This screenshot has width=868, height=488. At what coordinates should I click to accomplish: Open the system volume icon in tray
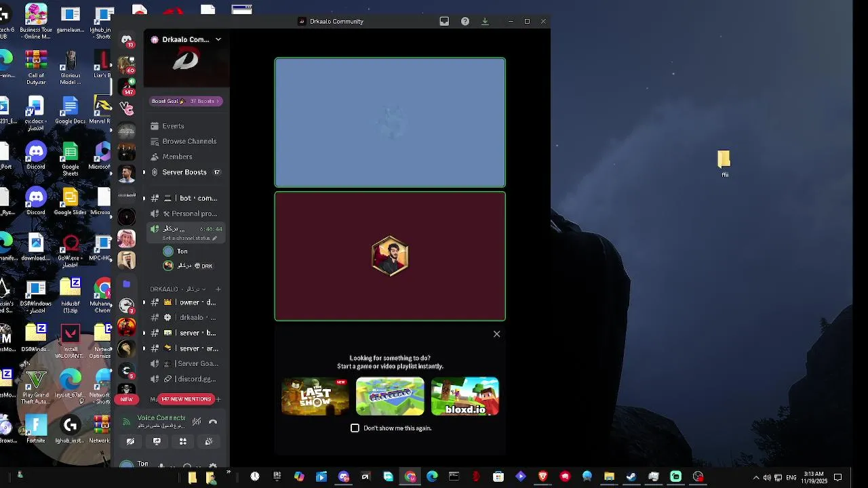767,477
